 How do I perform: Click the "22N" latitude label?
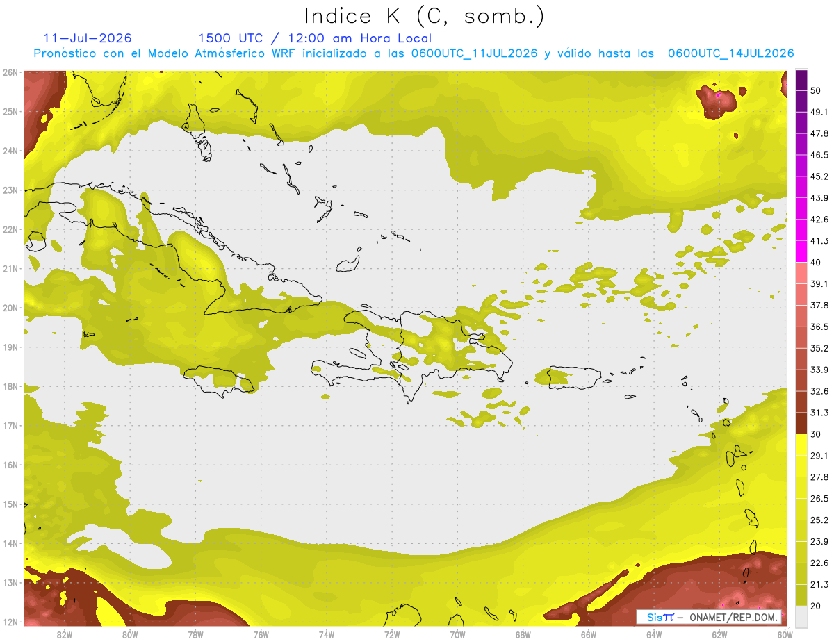pyautogui.click(x=10, y=229)
